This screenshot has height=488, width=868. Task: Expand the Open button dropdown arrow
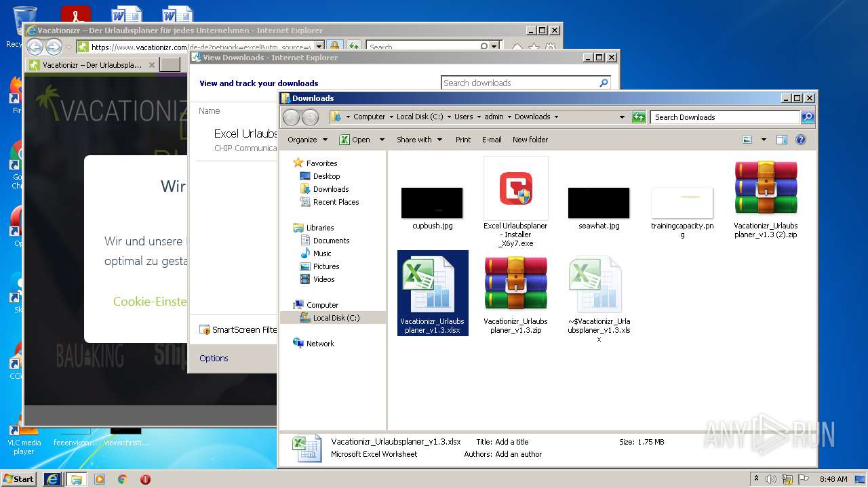[x=382, y=140]
